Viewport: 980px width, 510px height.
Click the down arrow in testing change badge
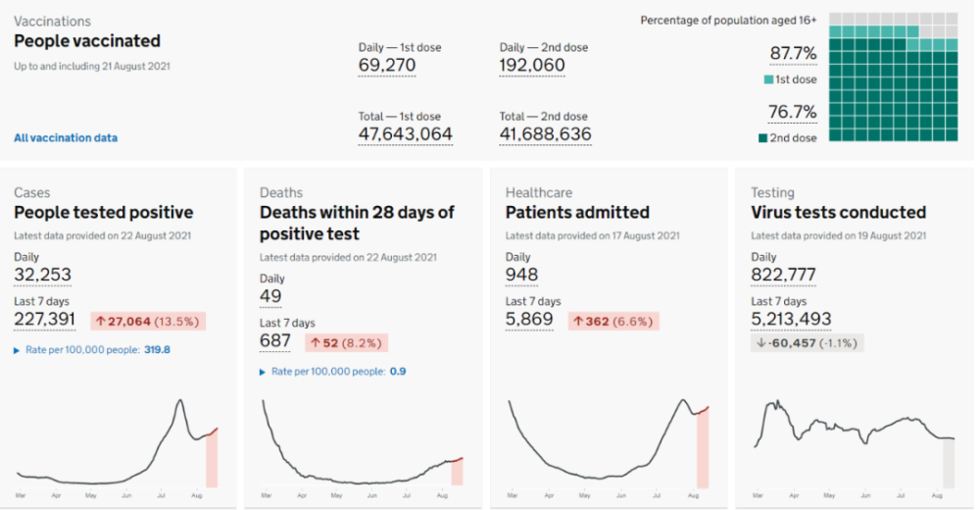click(761, 343)
